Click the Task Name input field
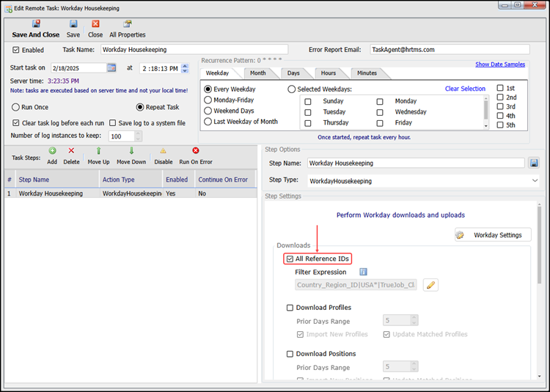This screenshot has height=392, width=550. point(194,50)
